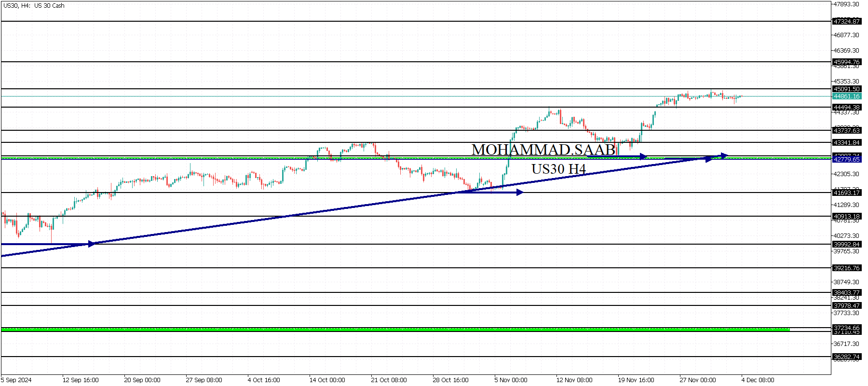Click the 27 Sep 08:00 time label

coord(204,380)
